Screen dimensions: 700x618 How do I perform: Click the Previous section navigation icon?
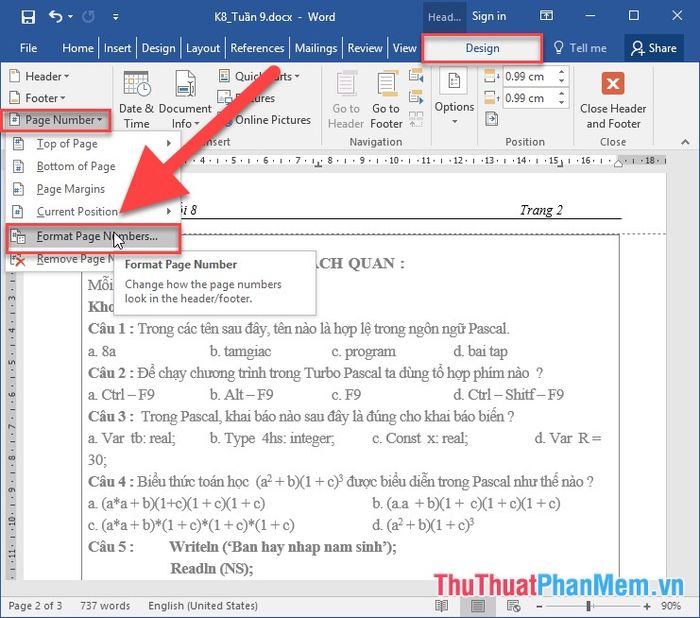[x=416, y=75]
